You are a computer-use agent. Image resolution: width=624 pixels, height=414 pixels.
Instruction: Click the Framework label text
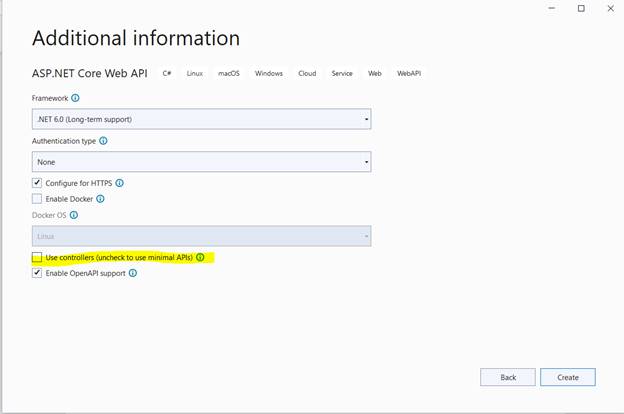coord(50,98)
